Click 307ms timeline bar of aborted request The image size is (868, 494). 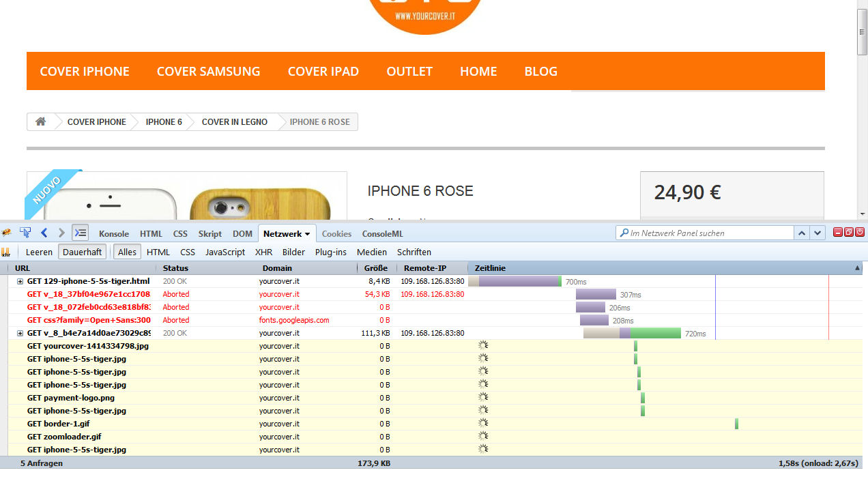point(596,294)
